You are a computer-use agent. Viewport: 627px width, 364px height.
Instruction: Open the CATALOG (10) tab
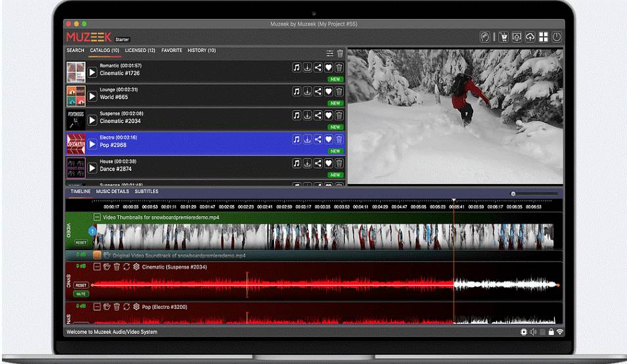click(104, 51)
